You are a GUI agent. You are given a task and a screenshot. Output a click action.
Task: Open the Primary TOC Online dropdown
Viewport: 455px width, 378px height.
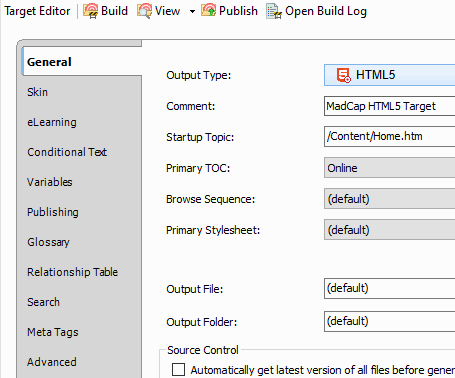click(x=389, y=168)
